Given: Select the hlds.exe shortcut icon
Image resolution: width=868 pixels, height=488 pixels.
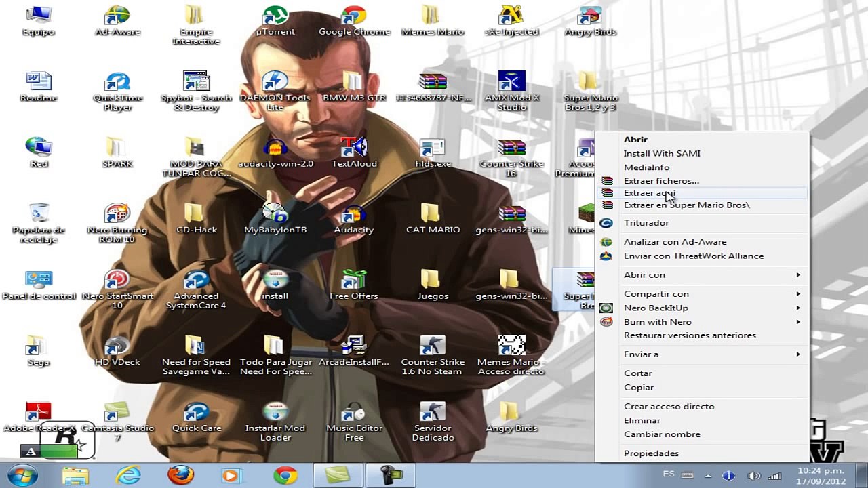Looking at the screenshot, I should coord(433,152).
